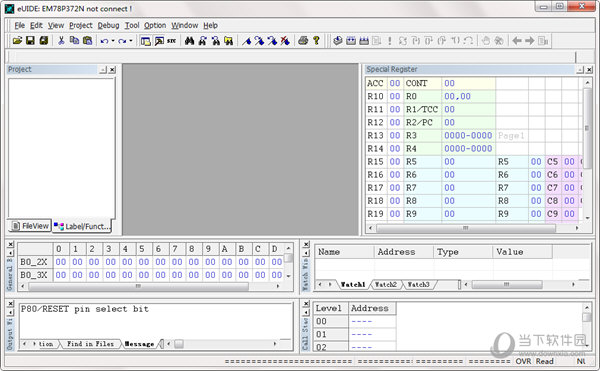Image resolution: width=600 pixels, height=371 pixels.
Task: Switch to the FileView tab
Action: point(30,226)
